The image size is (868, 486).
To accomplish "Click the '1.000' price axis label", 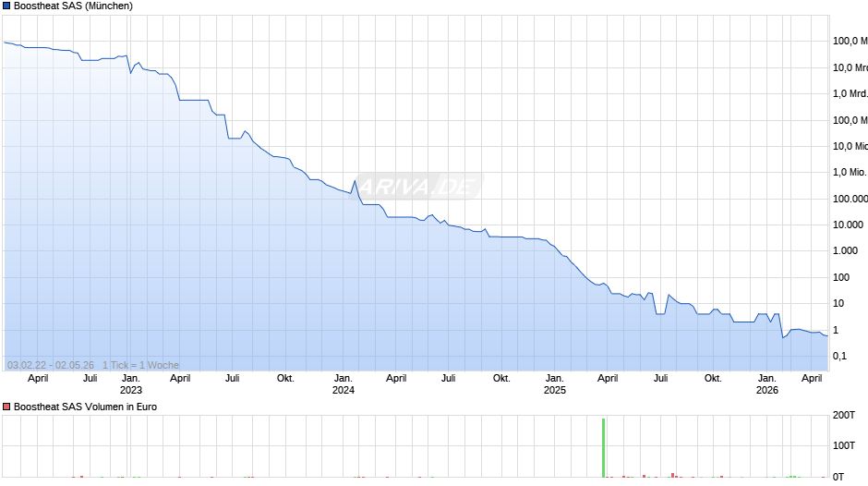I will (x=845, y=251).
